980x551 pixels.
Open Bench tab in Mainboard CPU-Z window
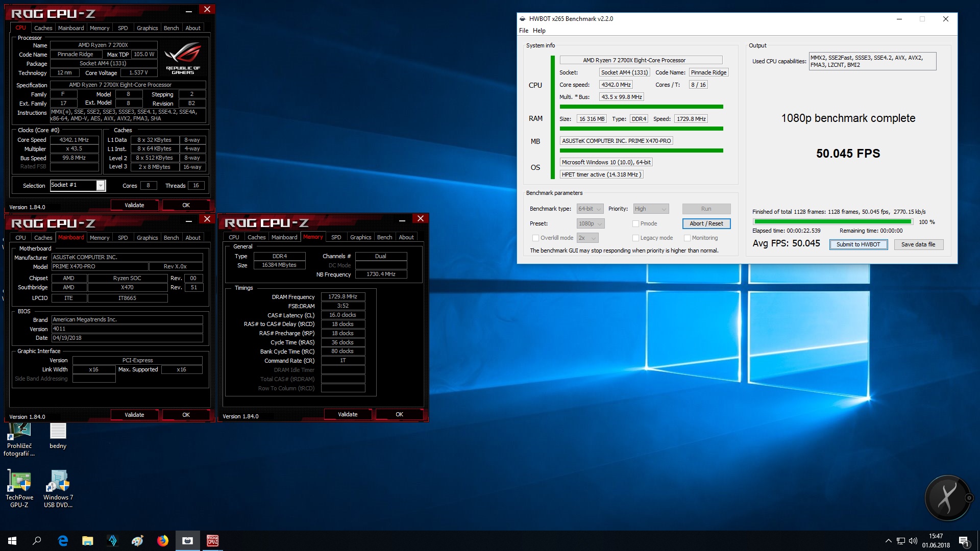(x=171, y=238)
